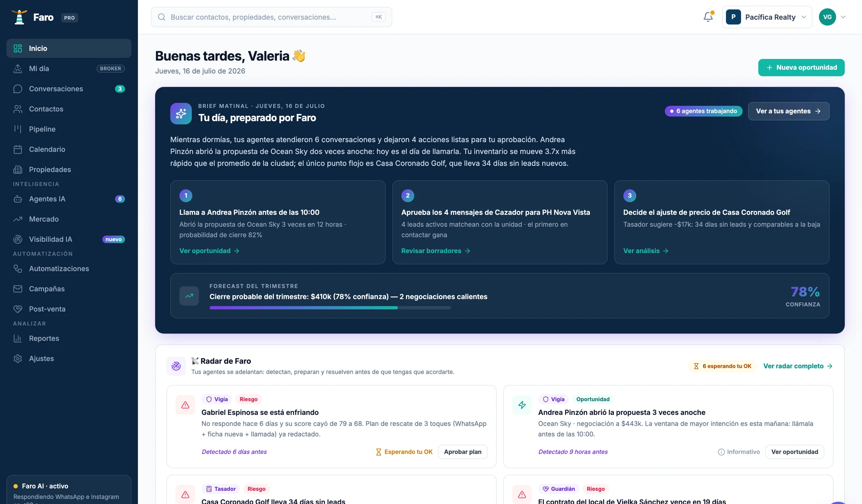Click the Automatizaciones workflow icon
Screen dimensions: 862x504
(x=18, y=269)
